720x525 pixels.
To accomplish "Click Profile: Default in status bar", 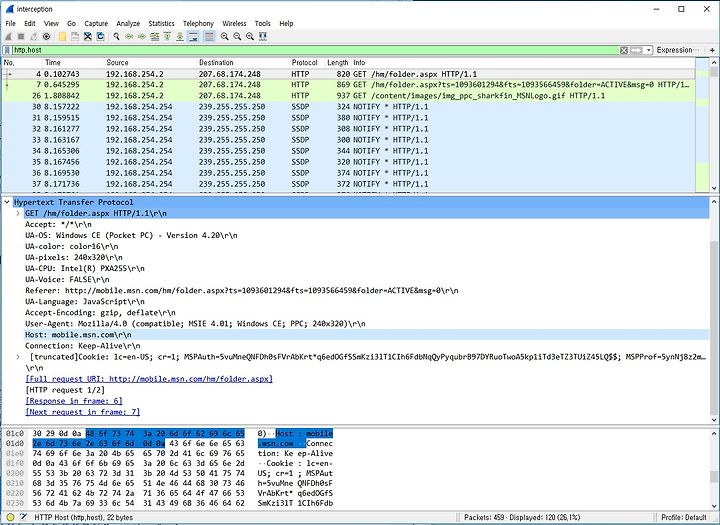I will (x=684, y=517).
